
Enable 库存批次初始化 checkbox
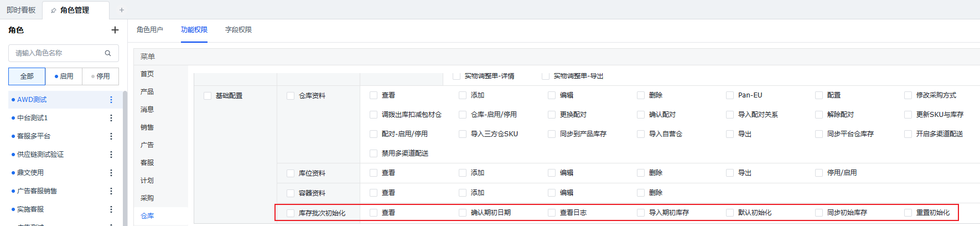pyautogui.click(x=291, y=213)
